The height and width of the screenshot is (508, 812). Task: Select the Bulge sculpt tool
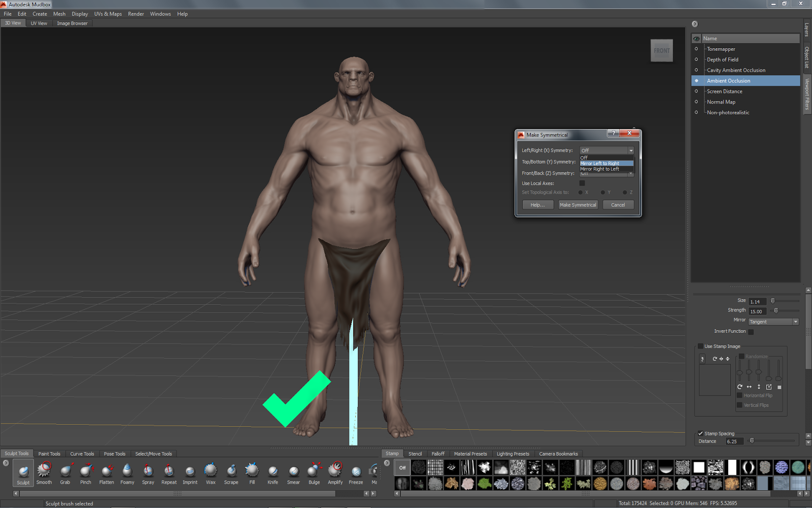tap(314, 472)
